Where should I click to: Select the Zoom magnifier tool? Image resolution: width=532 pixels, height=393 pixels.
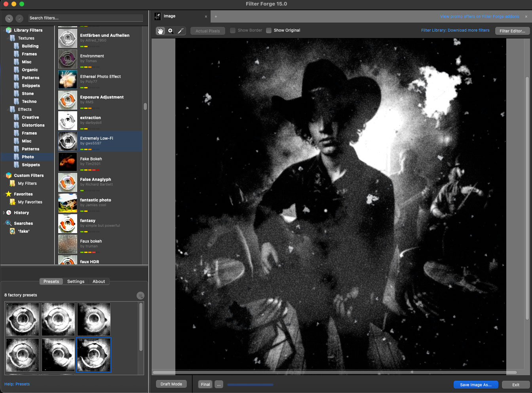click(171, 31)
